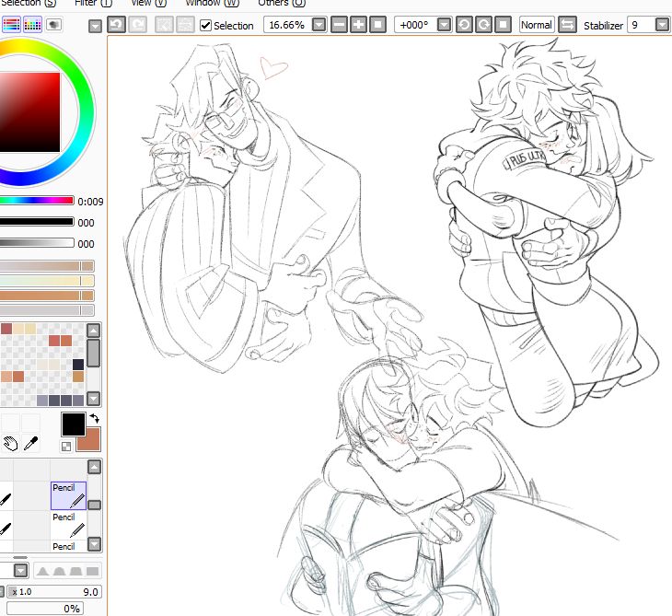Choose the third brush edge shape
This screenshot has width=672, height=616.
click(75, 571)
